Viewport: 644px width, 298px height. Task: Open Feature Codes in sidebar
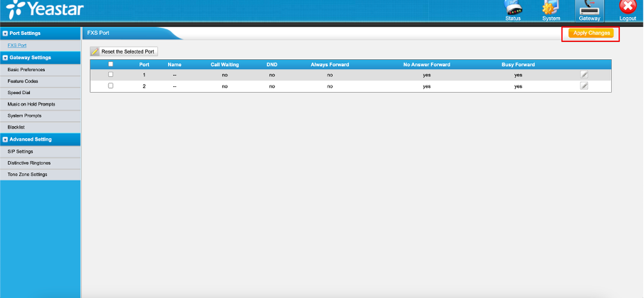tap(23, 81)
